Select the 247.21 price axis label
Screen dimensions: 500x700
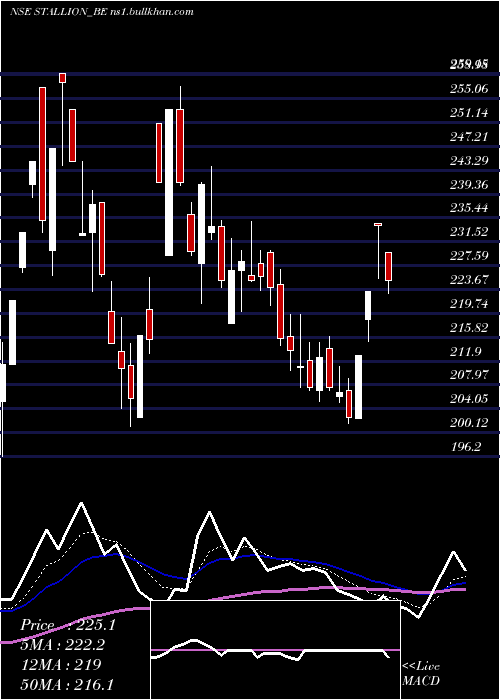pos(469,137)
